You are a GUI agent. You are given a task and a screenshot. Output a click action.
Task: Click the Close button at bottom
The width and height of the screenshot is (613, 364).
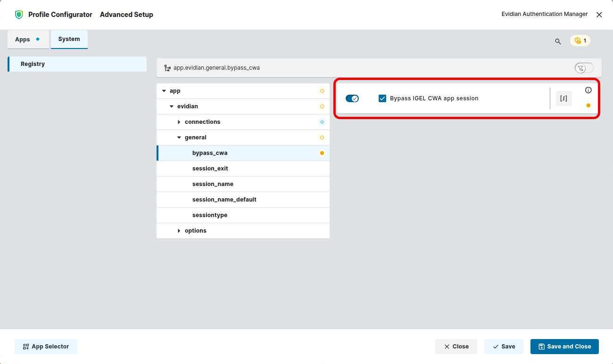(x=456, y=347)
